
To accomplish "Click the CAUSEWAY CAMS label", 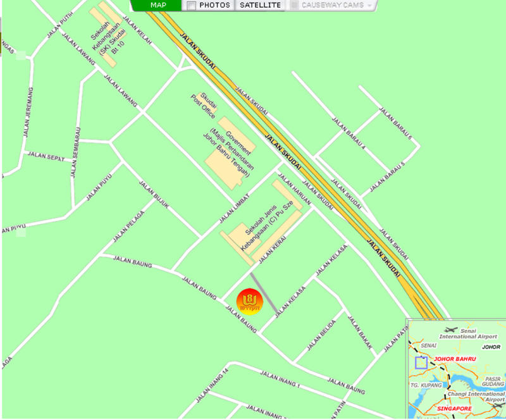I will [333, 5].
